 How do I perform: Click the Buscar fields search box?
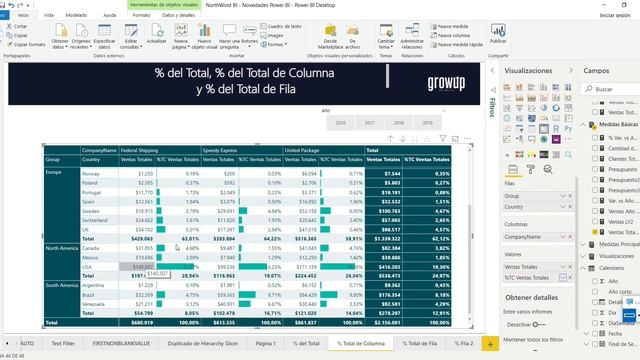612,89
